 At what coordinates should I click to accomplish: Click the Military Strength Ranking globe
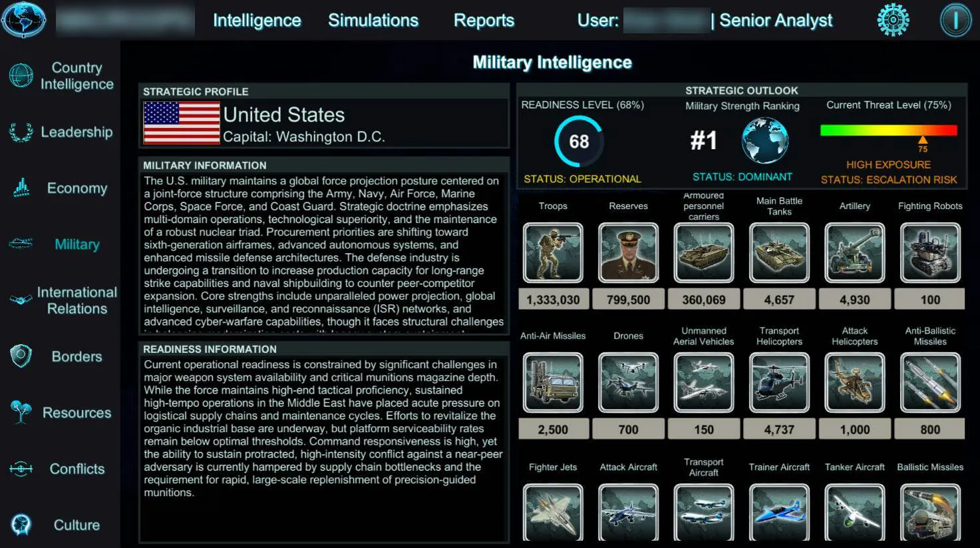click(x=765, y=140)
